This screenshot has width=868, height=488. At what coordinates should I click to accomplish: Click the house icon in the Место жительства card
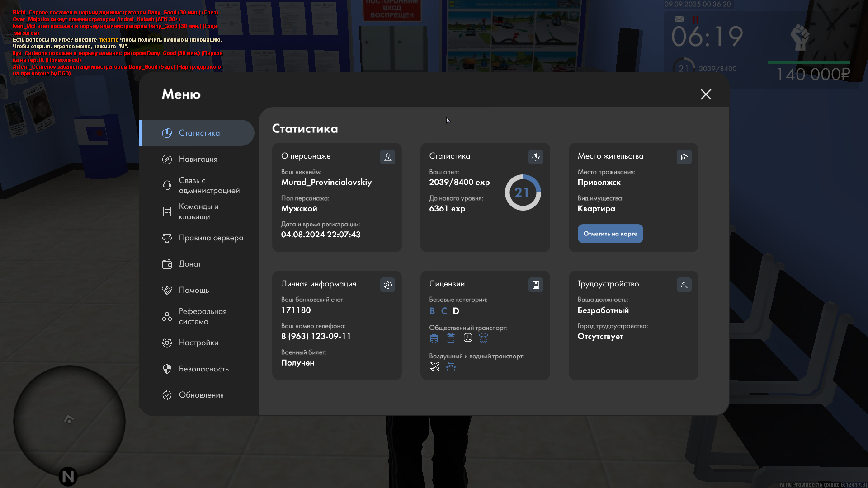[x=684, y=157]
